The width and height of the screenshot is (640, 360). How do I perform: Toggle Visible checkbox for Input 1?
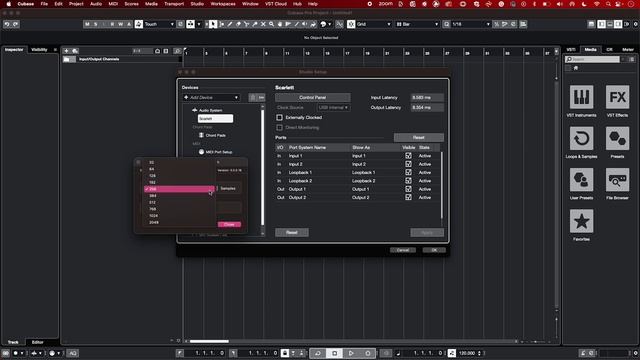pos(408,156)
